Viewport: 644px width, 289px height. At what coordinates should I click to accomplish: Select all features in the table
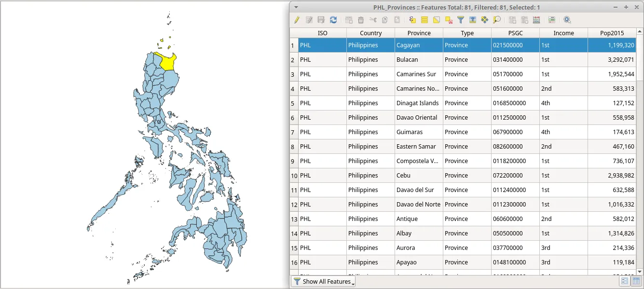pos(425,20)
